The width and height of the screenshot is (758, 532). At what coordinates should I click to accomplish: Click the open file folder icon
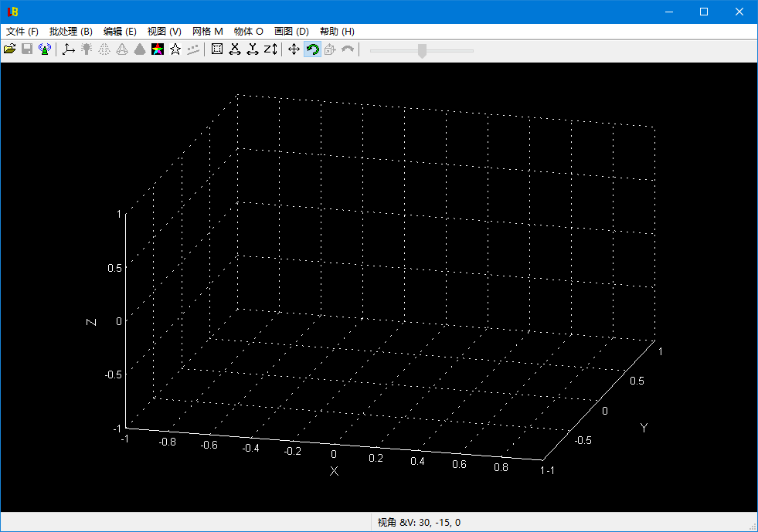(x=10, y=49)
